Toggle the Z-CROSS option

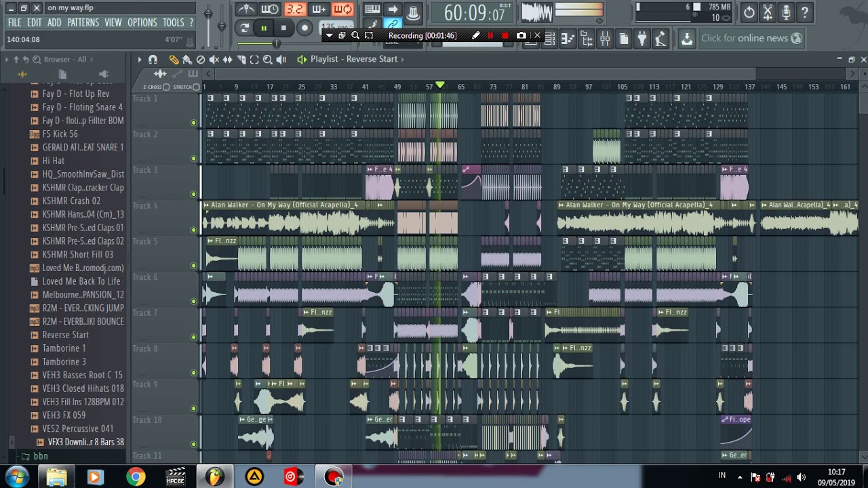(166, 87)
